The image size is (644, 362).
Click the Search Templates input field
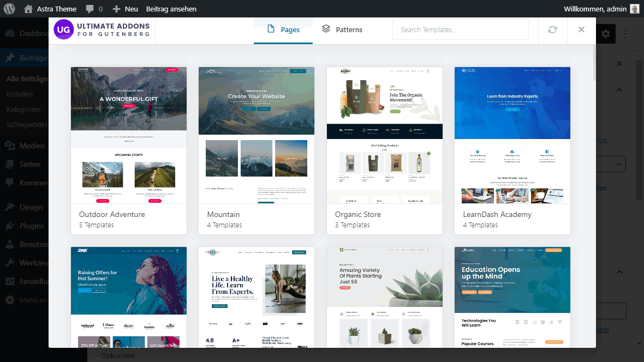[460, 29]
